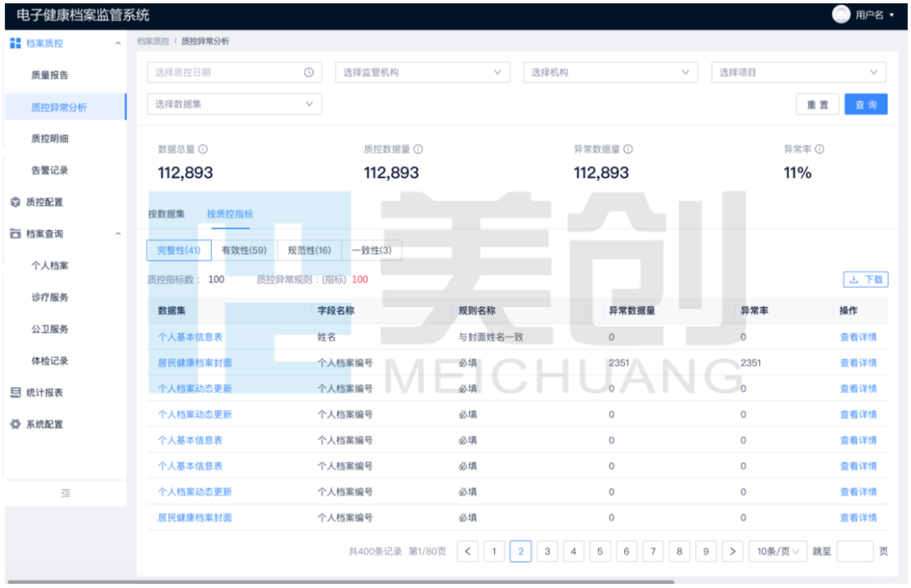Open the 选择机构 dropdown
Image resolution: width=911 pixels, height=588 pixels.
(611, 72)
